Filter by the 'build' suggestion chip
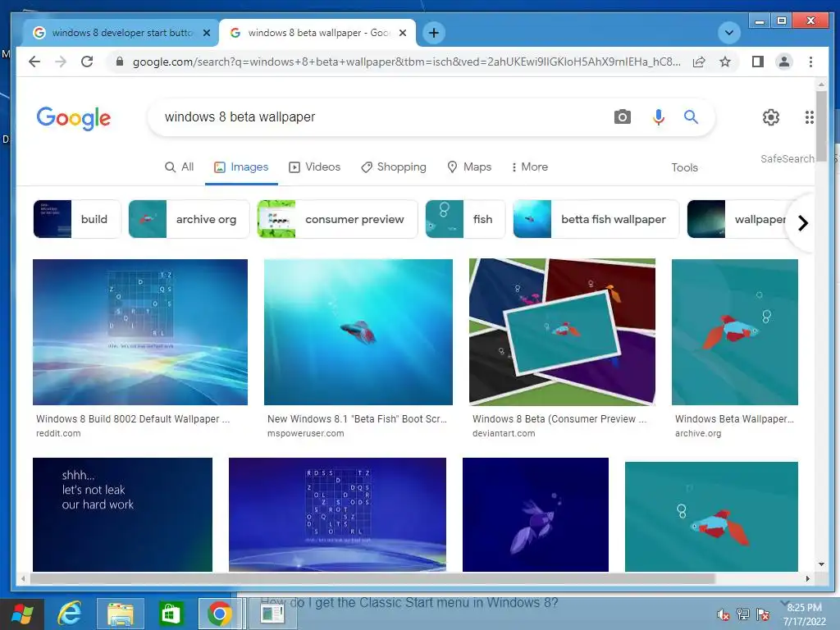 [77, 219]
